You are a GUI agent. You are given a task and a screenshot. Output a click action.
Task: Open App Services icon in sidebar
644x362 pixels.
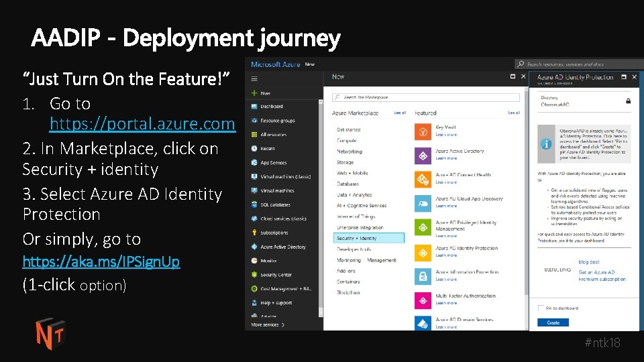(x=254, y=162)
